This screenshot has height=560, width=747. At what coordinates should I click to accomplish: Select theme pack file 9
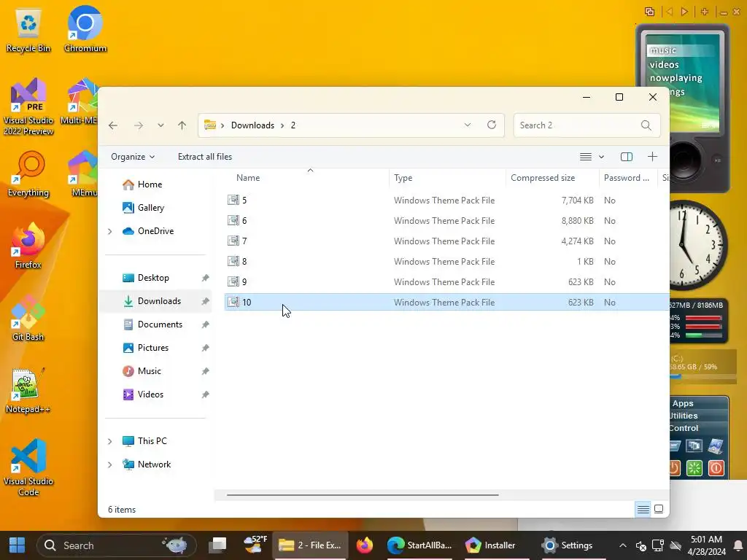coord(447,282)
